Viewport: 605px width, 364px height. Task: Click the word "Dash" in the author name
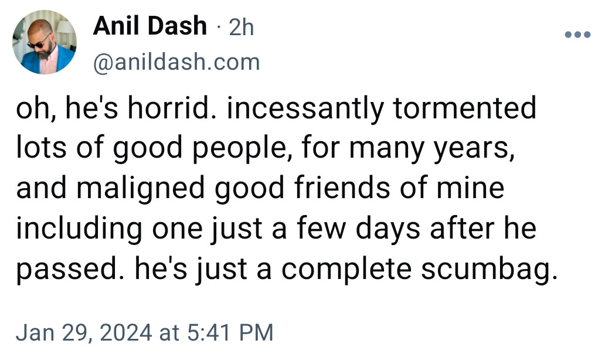pyautogui.click(x=178, y=26)
